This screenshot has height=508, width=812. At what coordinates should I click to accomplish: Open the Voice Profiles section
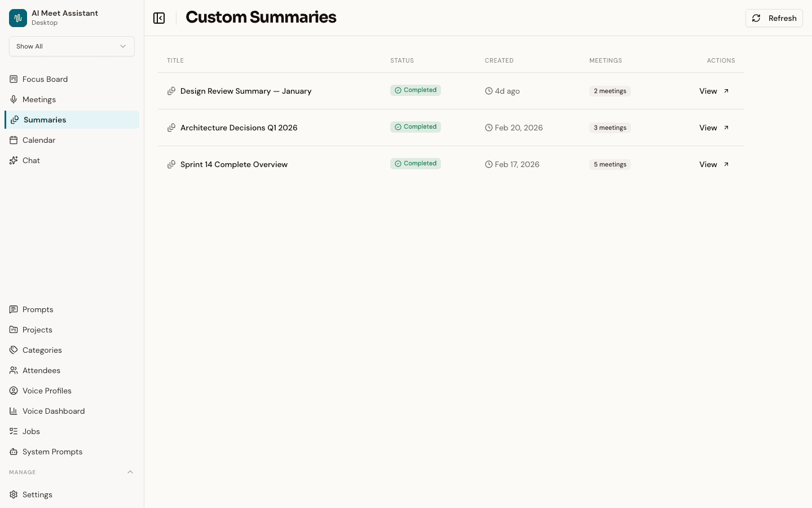click(47, 391)
